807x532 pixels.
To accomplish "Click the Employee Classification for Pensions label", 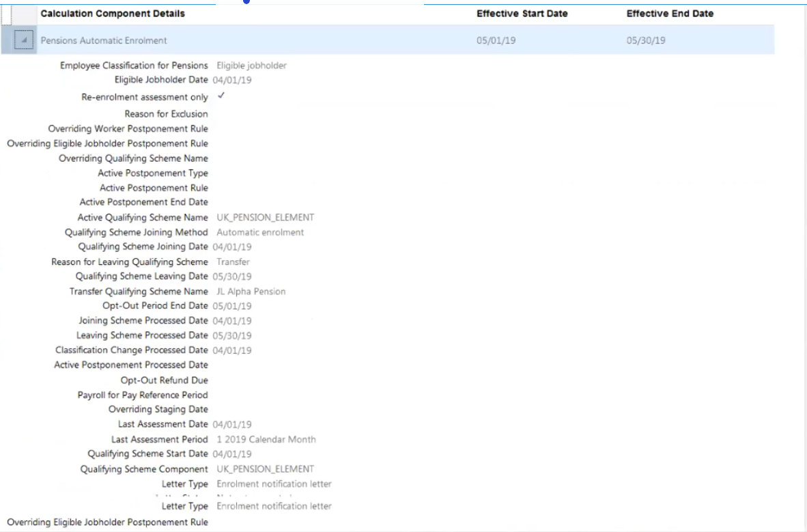I will [x=134, y=66].
